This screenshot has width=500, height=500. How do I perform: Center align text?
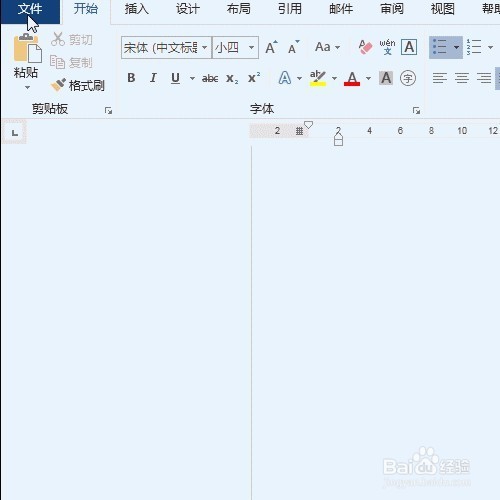(x=462, y=78)
